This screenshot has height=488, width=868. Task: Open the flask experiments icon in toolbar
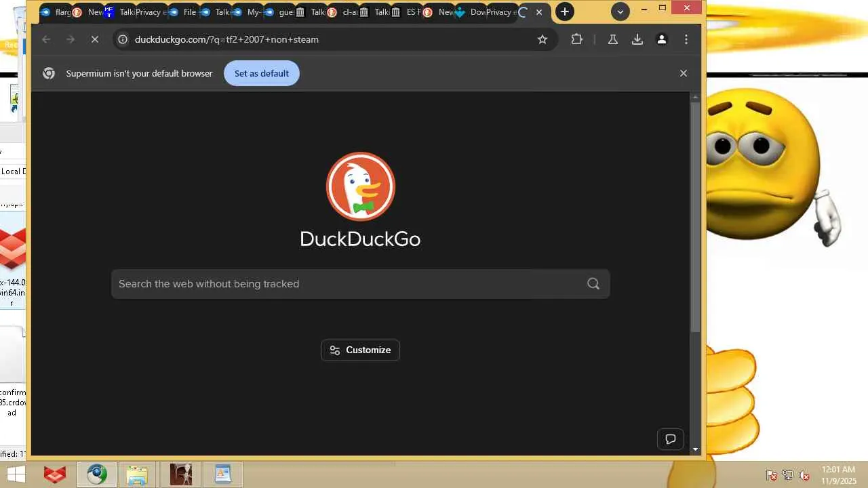point(613,39)
